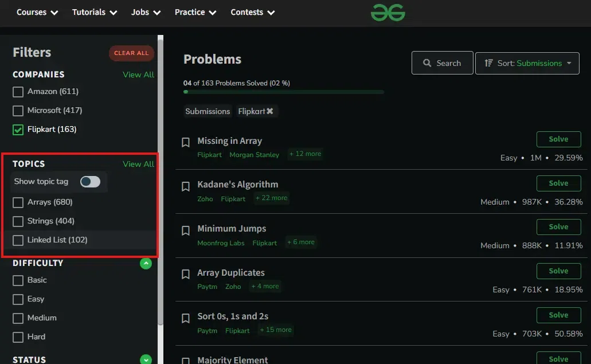Image resolution: width=591 pixels, height=364 pixels.
Task: Check the Medium difficulty filter
Action: (x=18, y=318)
